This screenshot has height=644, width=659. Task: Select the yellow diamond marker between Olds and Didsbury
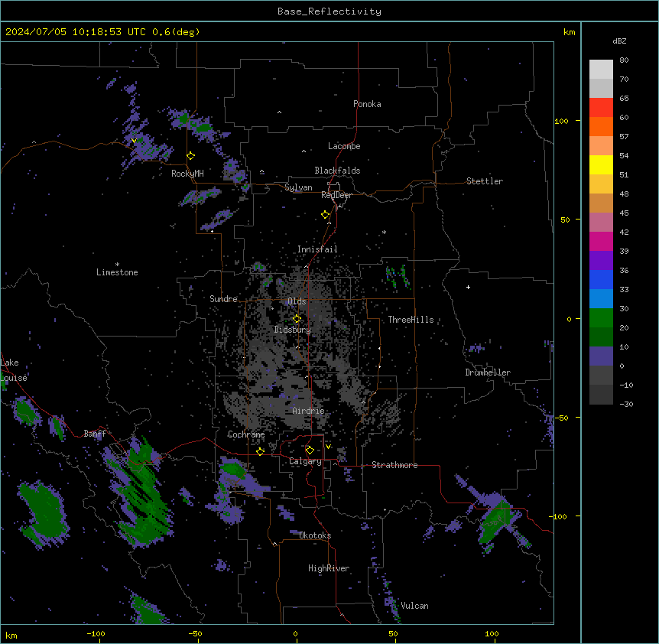[x=297, y=319]
